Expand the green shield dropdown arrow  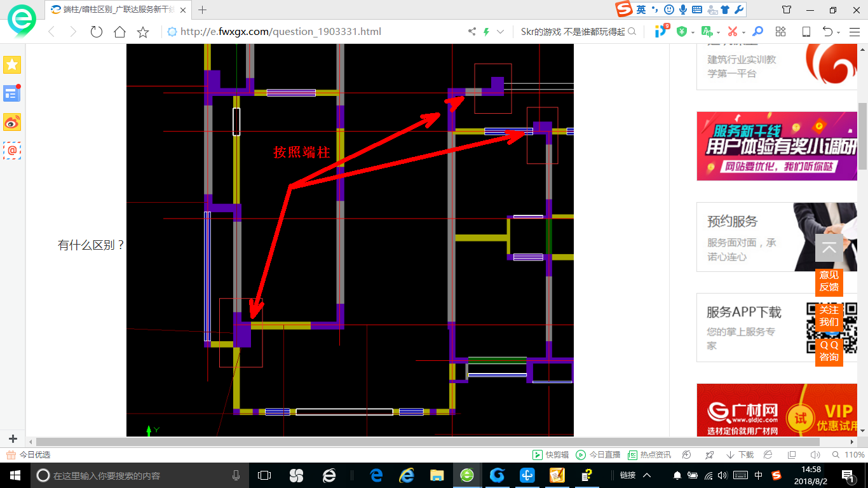pyautogui.click(x=693, y=32)
